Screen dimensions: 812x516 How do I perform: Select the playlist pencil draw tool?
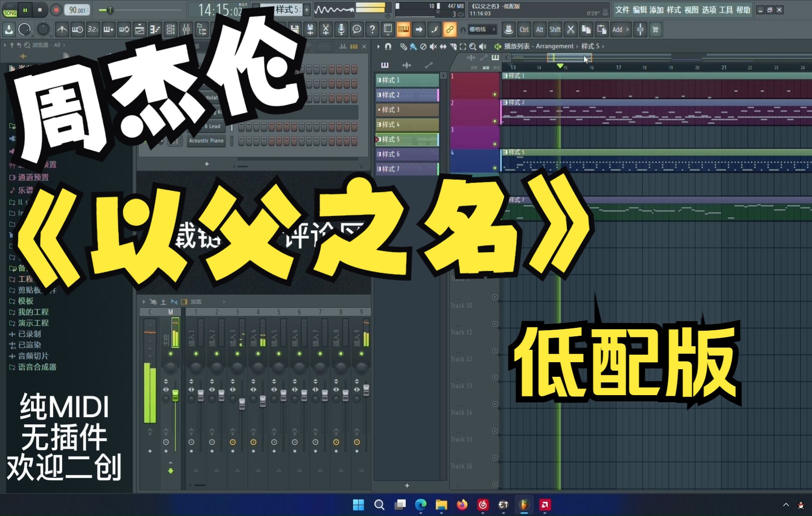pyautogui.click(x=403, y=47)
